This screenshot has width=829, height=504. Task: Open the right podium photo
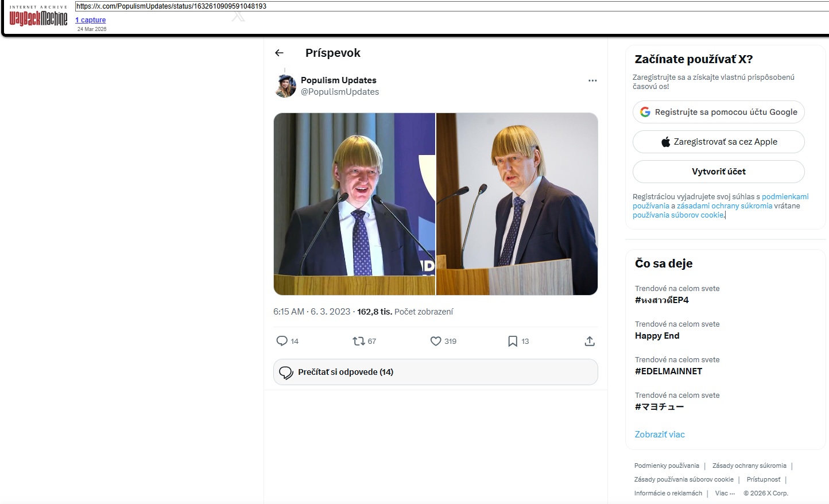[517, 204]
